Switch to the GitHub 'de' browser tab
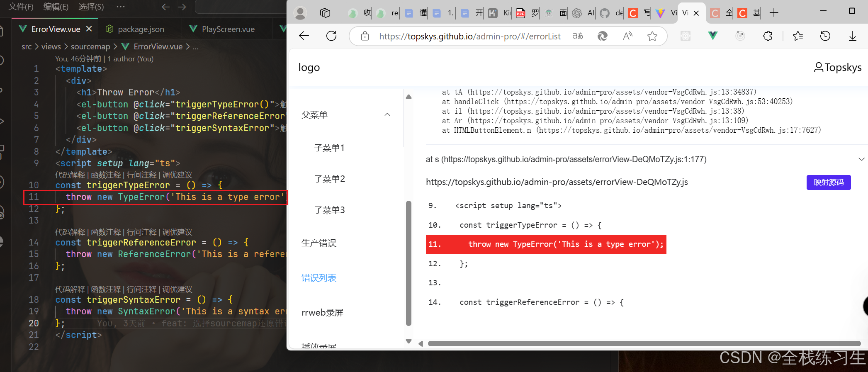This screenshot has height=372, width=868. pos(612,13)
